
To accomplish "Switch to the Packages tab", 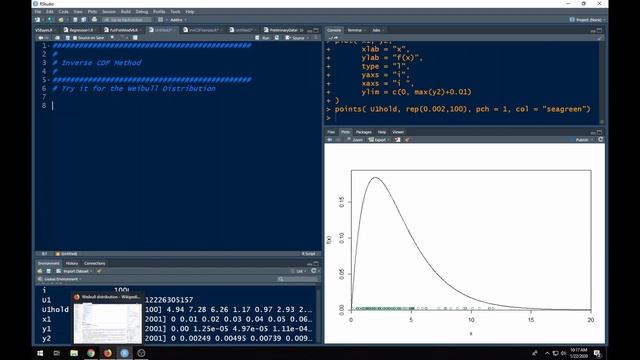I will (363, 132).
